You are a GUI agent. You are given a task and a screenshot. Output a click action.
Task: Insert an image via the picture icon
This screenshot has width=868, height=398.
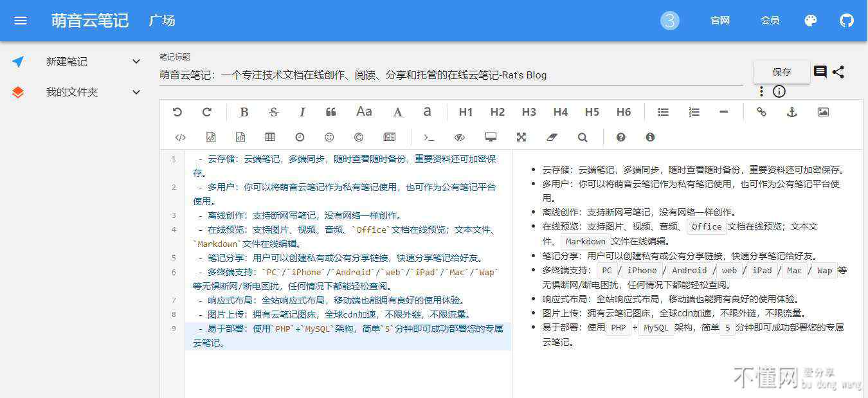(823, 112)
